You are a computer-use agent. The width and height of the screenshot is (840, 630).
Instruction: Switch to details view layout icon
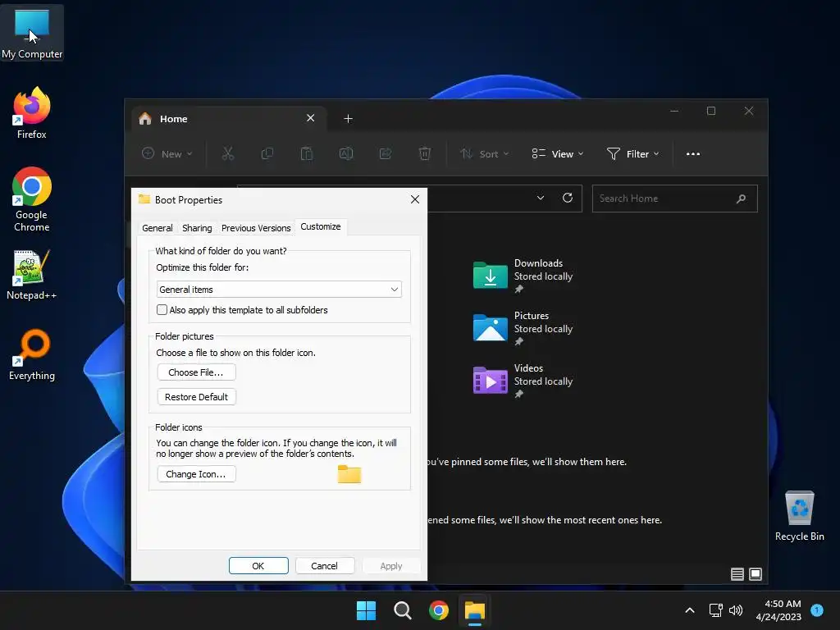737,574
